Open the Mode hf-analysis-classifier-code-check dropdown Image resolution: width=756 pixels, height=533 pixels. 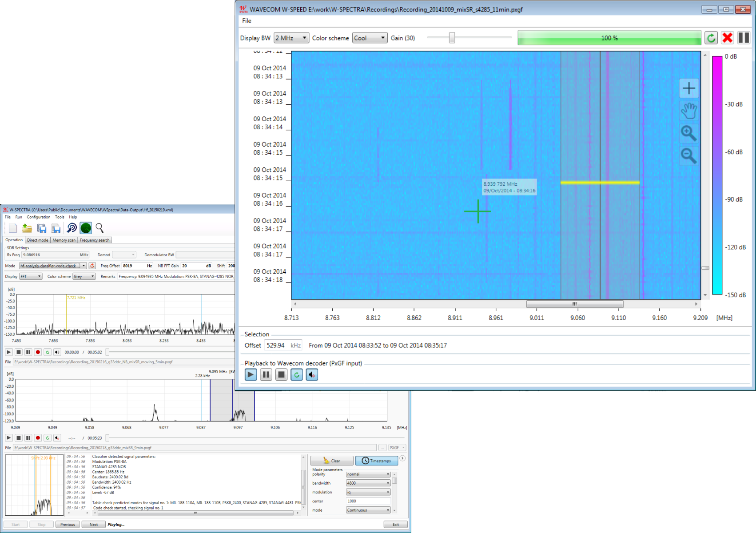(x=53, y=266)
